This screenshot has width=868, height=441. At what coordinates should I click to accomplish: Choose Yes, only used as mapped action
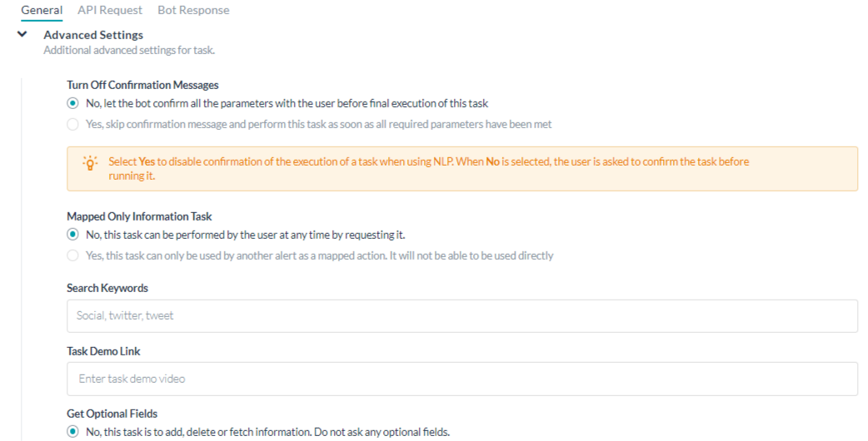point(72,255)
